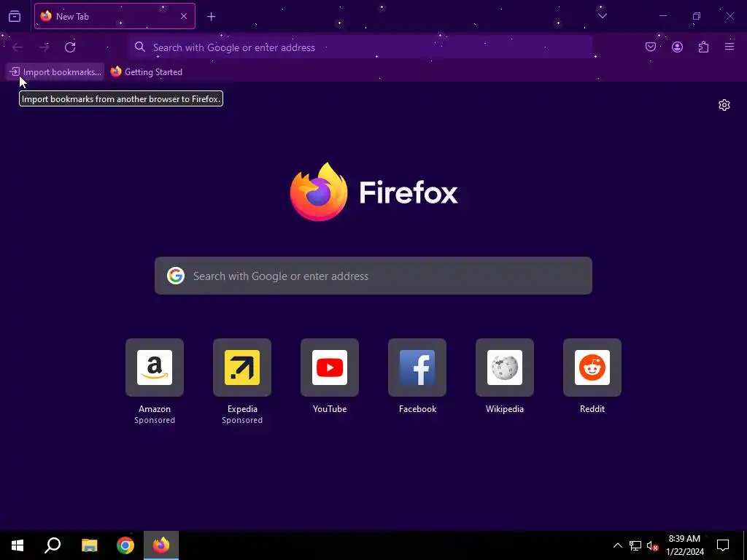
Task: Click Firefox taskbar icon
Action: [x=161, y=545]
